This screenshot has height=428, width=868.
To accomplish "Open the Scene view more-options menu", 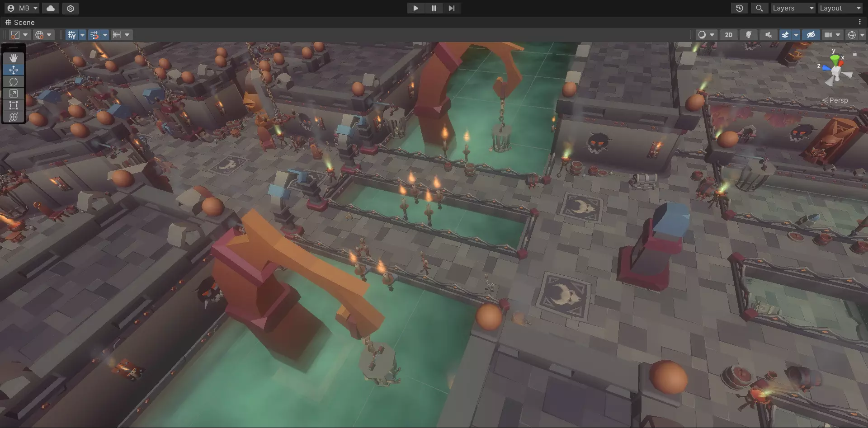I will tap(859, 22).
